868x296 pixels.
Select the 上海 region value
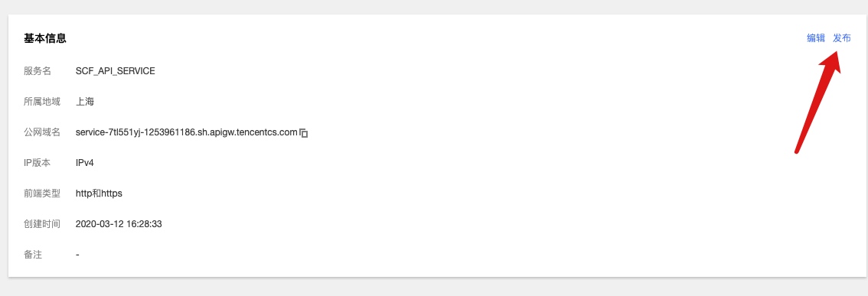pos(85,102)
